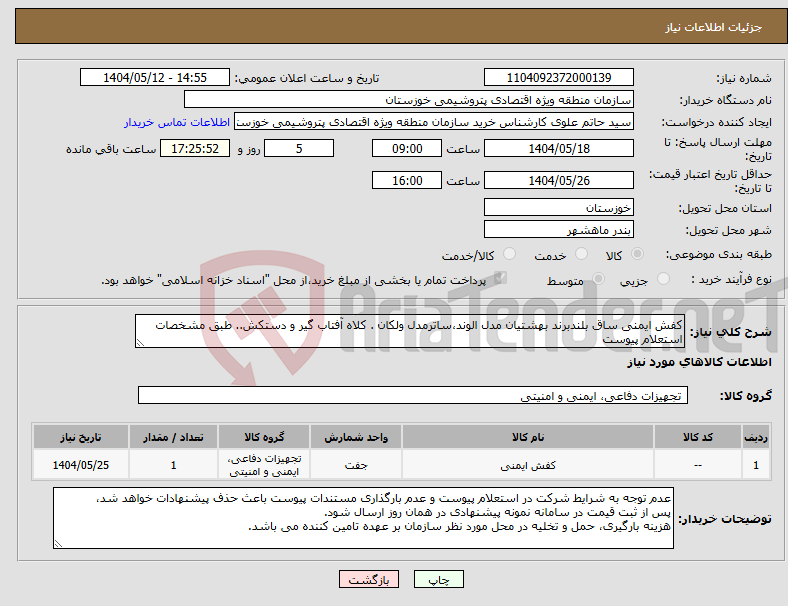Screen dimensions: 788x606
Task: Click the استان محل تحویل label
Action: 725,208
